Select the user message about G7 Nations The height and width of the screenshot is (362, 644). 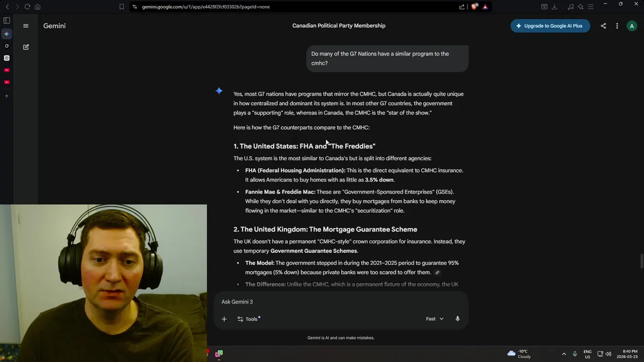coord(387,58)
